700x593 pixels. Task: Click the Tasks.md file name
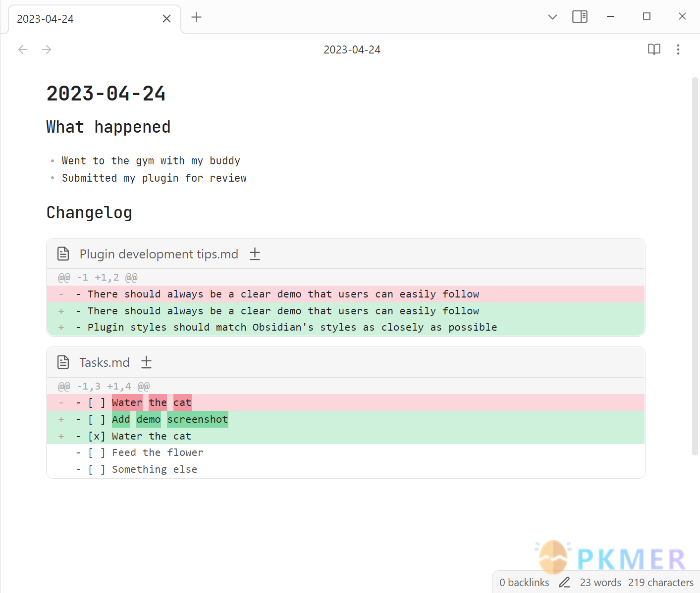105,362
